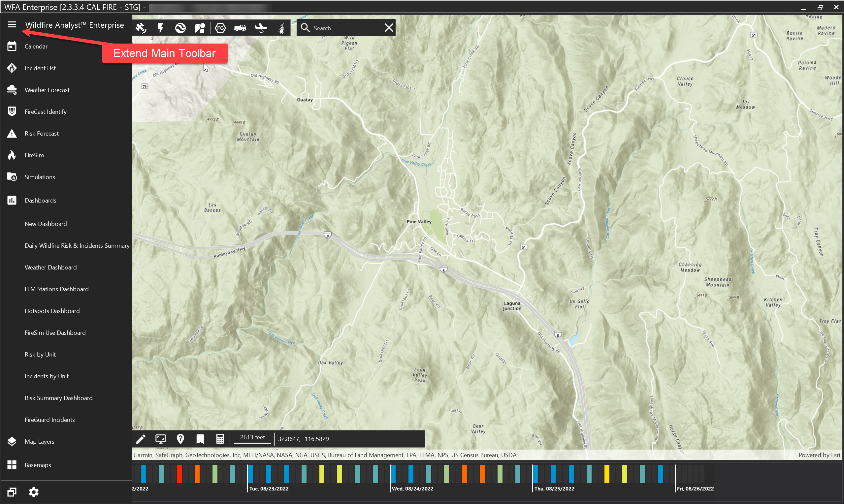The image size is (844, 504).
Task: Open Risk Summary Dashboard
Action: tap(58, 398)
